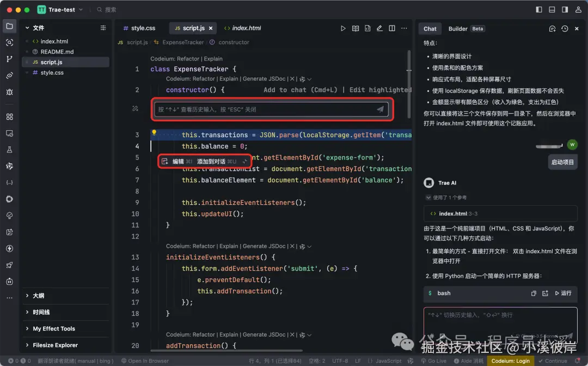Open the source control branch icon

point(9,59)
